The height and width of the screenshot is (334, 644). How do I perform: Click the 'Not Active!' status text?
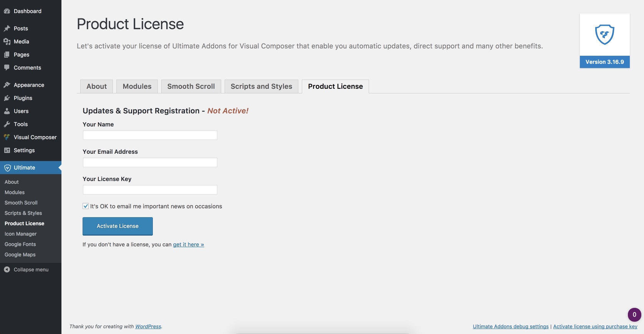[x=228, y=111]
